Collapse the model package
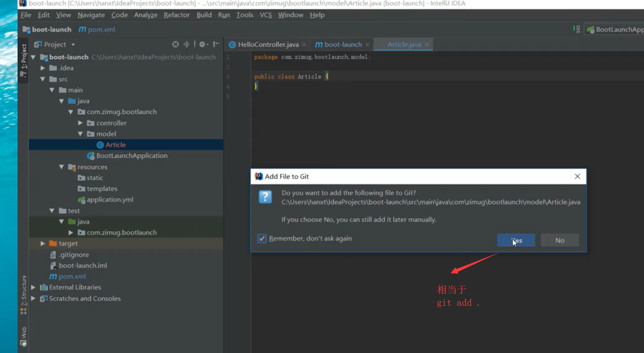Image resolution: width=644 pixels, height=353 pixels. pos(80,134)
